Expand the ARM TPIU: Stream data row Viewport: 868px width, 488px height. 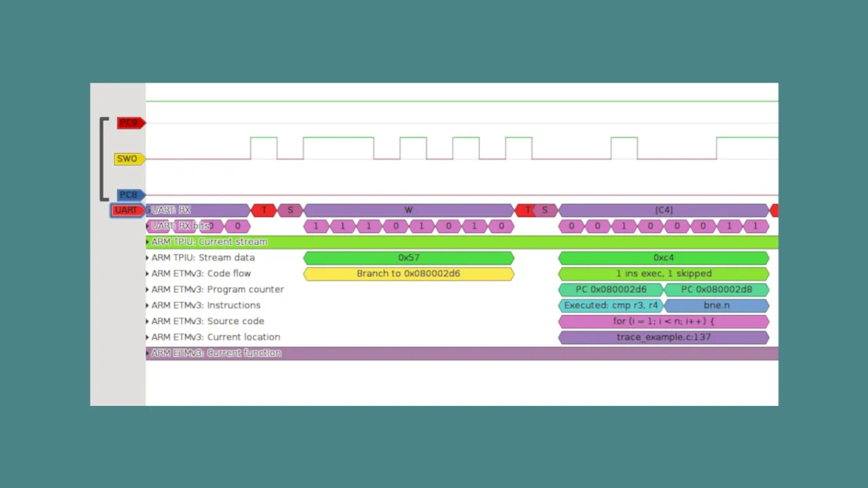(148, 258)
